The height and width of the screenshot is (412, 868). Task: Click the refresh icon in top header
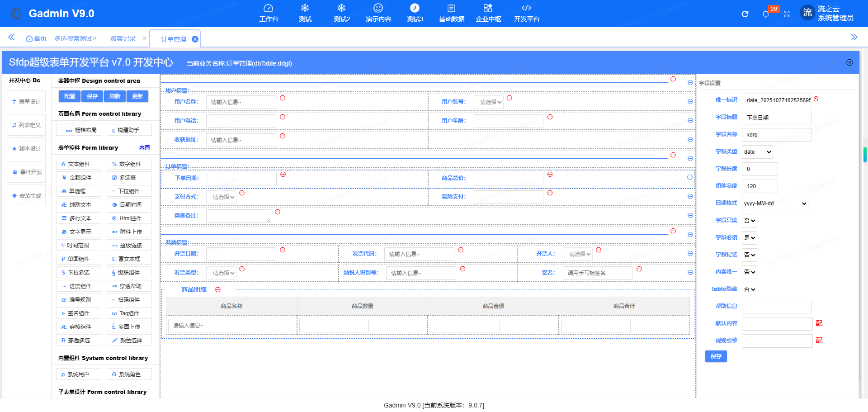pos(745,14)
